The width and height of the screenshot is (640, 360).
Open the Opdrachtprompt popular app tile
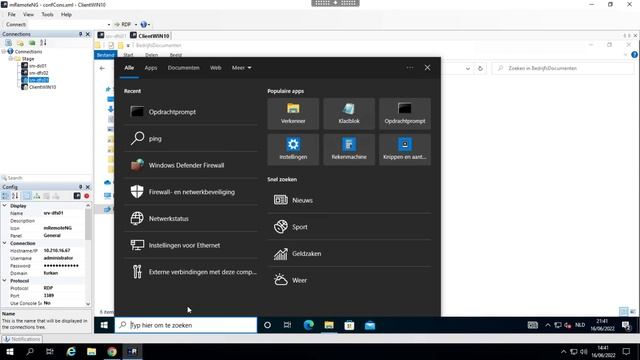tap(404, 113)
